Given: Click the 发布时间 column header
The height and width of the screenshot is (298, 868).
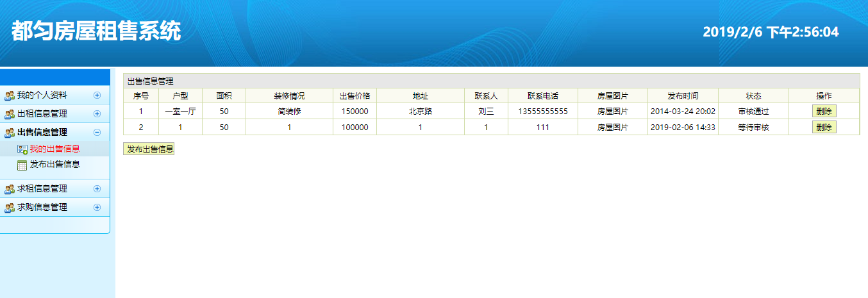Looking at the screenshot, I should coord(683,96).
